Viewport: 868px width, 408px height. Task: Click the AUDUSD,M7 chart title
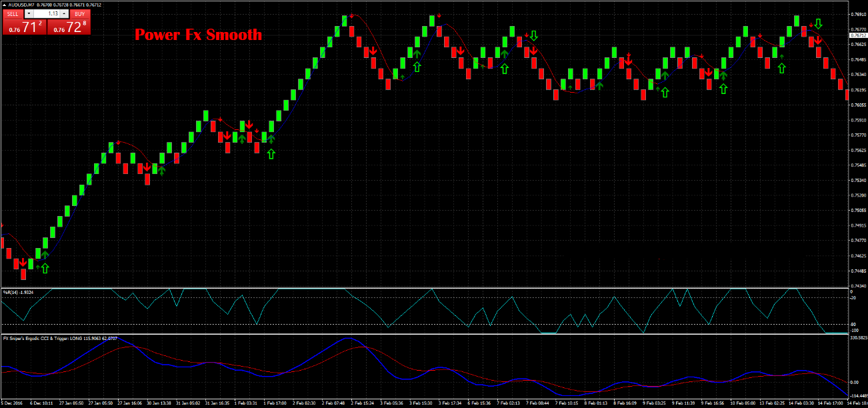point(22,5)
